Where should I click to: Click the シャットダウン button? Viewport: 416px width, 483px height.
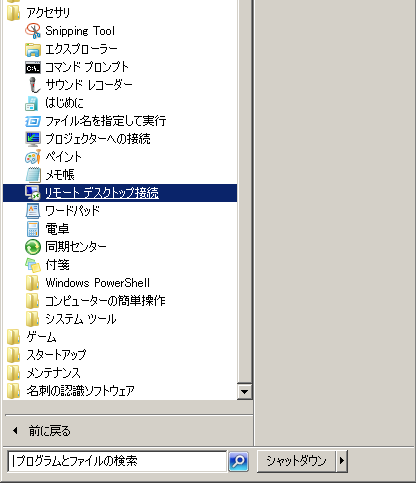click(x=296, y=461)
